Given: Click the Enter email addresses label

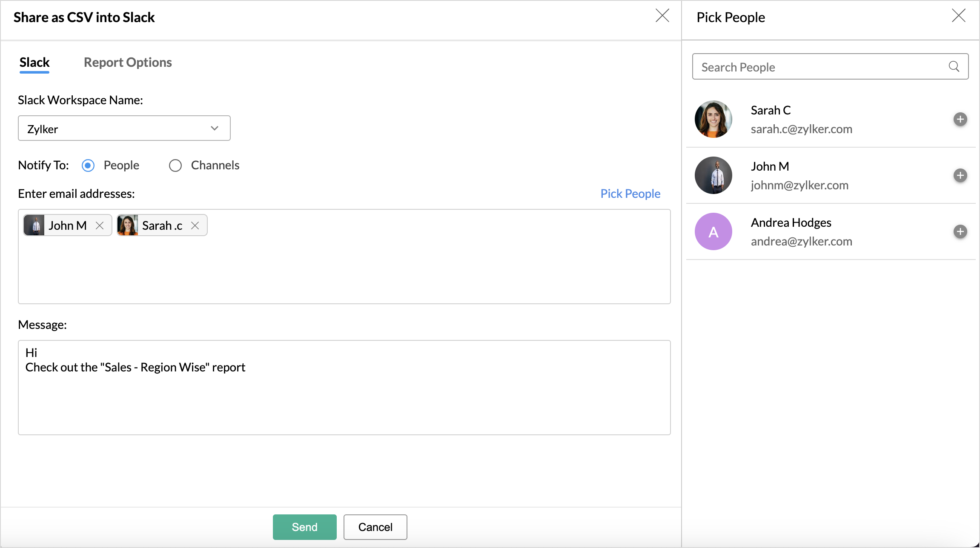Looking at the screenshot, I should [76, 194].
